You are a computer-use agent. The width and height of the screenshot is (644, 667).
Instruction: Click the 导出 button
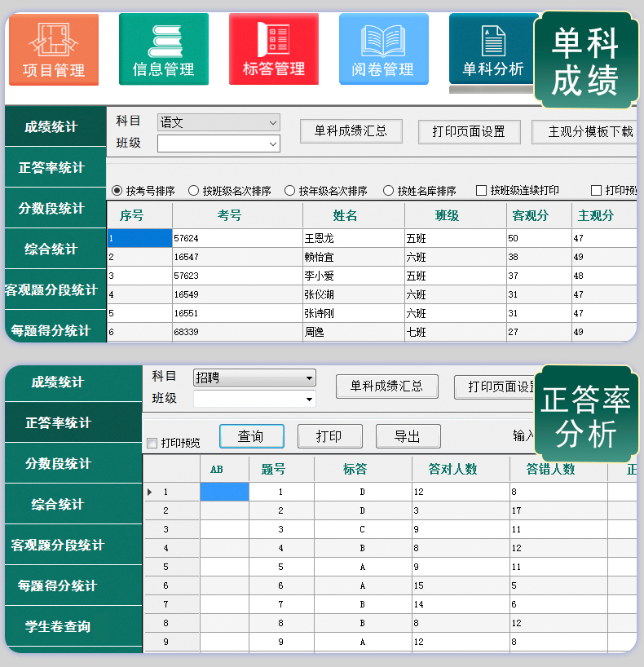point(408,437)
